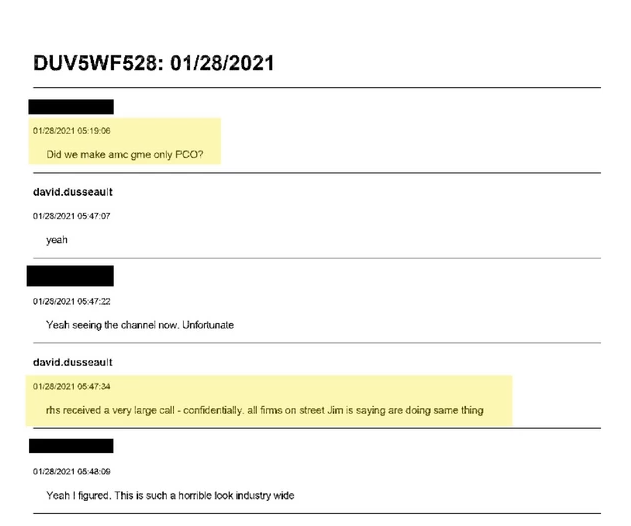Click the david.dusseault name above the 05:47:34 message
This screenshot has width=631, height=526.
tap(72, 361)
